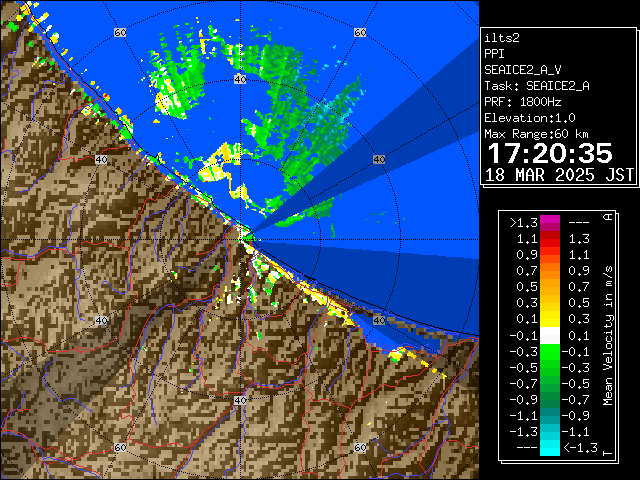The height and width of the screenshot is (480, 640).
Task: Click the radar site at range-ring center
Action: (240, 240)
